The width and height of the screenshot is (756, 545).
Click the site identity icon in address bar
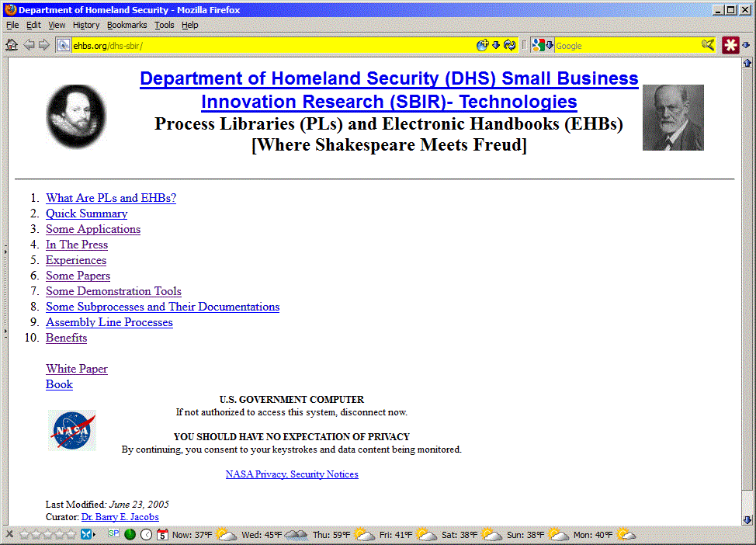click(63, 45)
